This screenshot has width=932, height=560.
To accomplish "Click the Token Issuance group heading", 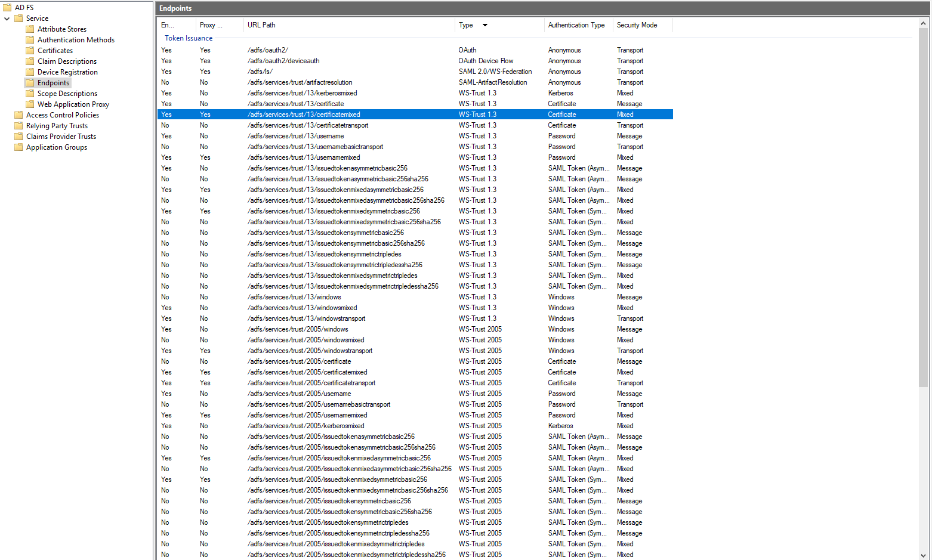I will point(189,38).
